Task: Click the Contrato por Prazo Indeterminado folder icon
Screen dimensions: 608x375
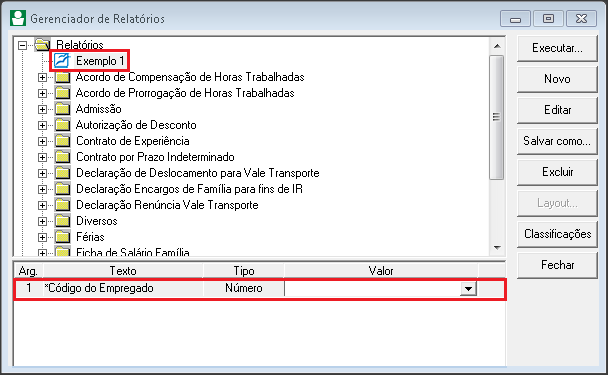Action: (x=62, y=157)
